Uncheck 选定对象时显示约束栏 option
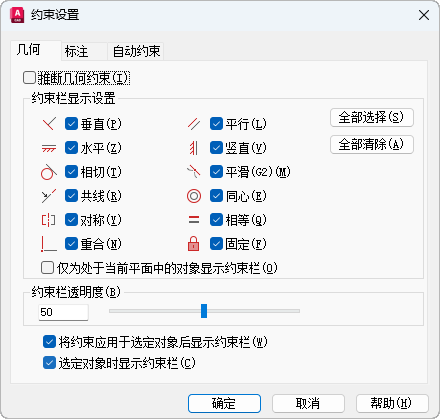The height and width of the screenshot is (419, 440). pos(49,363)
